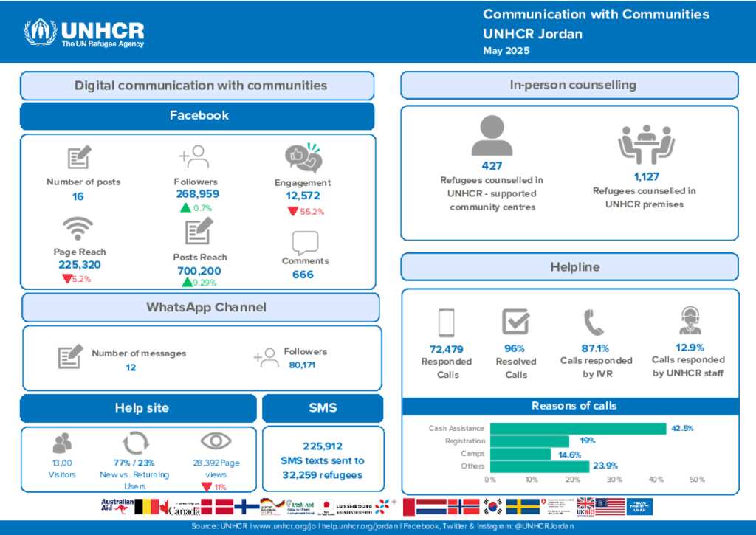This screenshot has height=535, width=756.
Task: Select the WhatsApp Channel section header
Action: 201,307
